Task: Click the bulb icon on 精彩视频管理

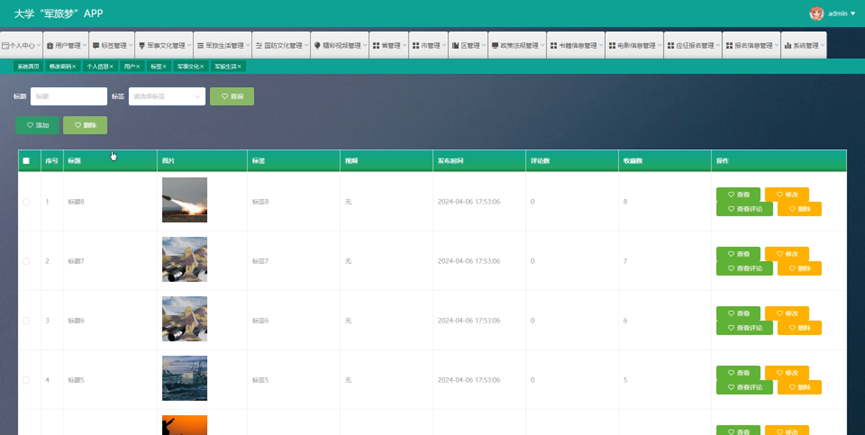Action: (317, 46)
